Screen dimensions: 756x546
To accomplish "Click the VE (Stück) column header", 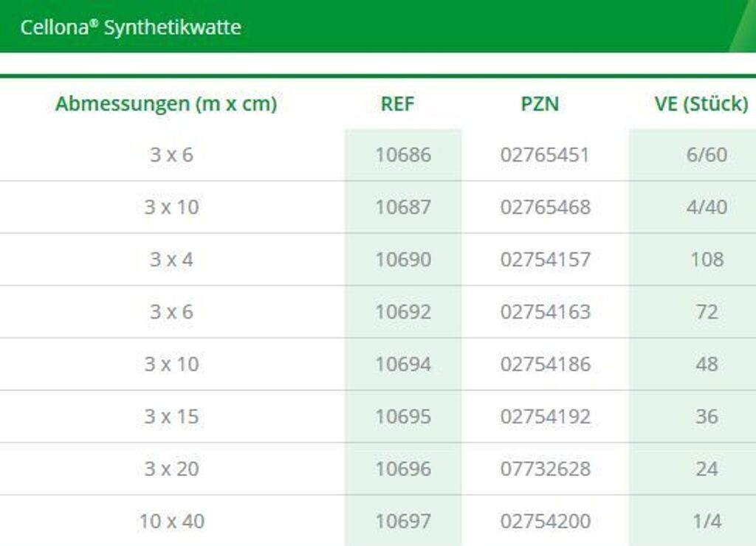I will [x=701, y=104].
